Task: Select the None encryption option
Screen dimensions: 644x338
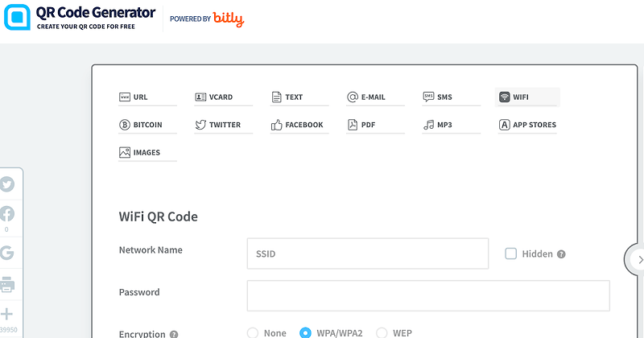Action: (x=253, y=332)
